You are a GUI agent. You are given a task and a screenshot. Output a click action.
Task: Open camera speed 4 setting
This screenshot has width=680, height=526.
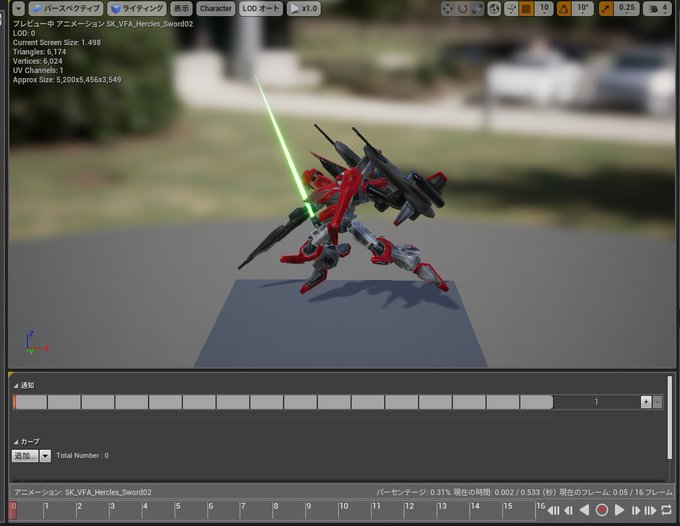point(658,8)
